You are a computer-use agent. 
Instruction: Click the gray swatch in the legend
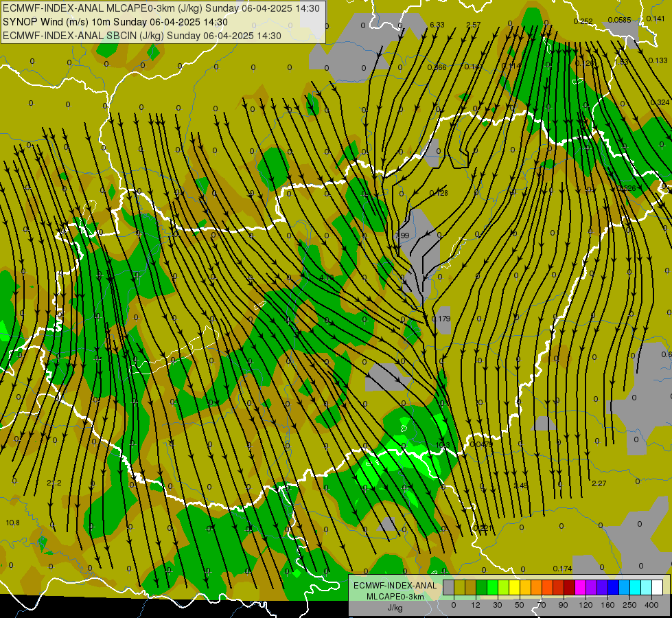[449, 588]
